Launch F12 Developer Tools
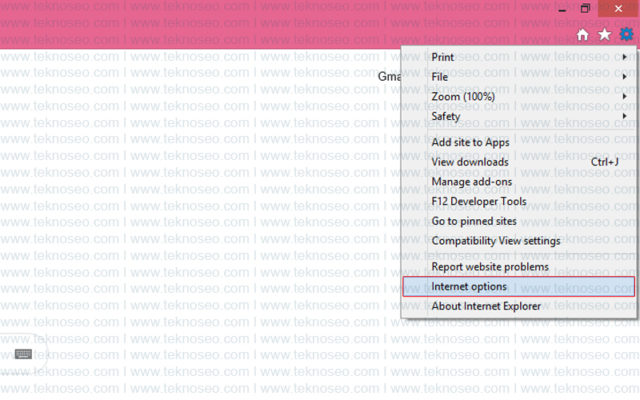640x400 pixels. click(x=518, y=201)
